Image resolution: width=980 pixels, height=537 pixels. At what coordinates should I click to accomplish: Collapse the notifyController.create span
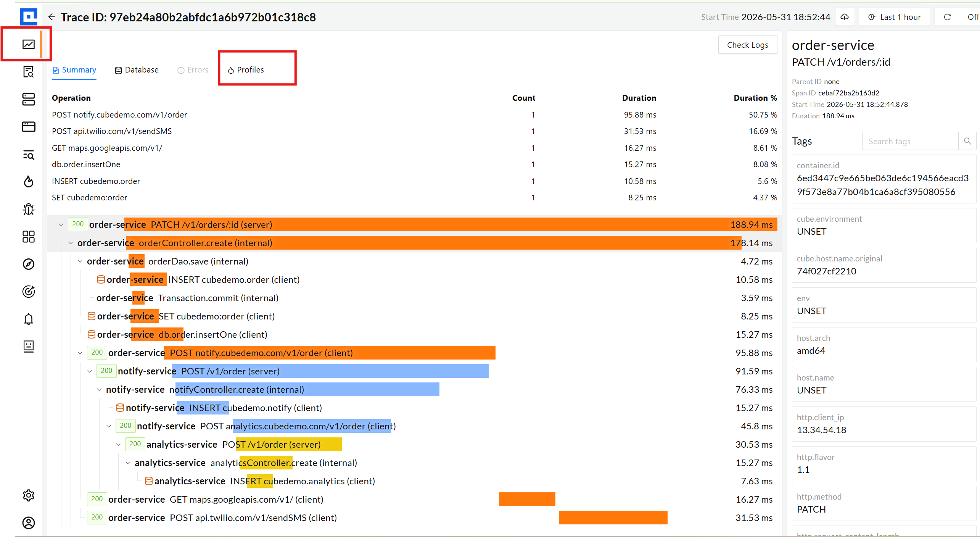click(x=99, y=390)
